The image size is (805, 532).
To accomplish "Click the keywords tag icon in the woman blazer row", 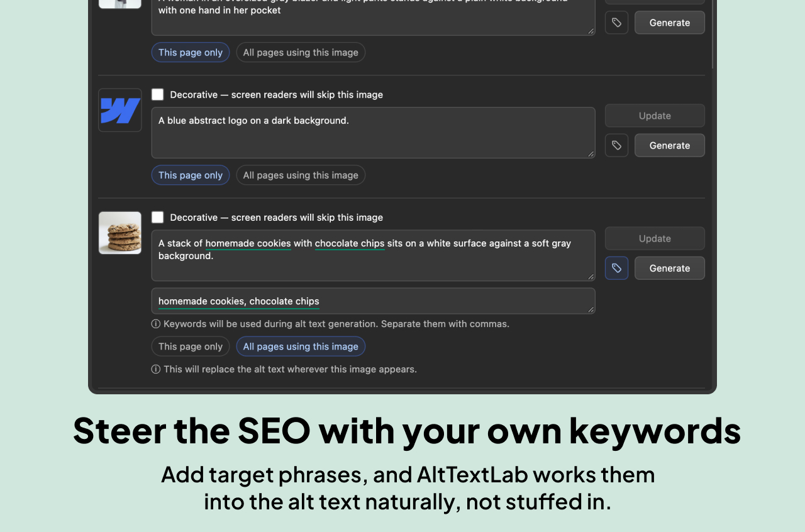I will [616, 23].
